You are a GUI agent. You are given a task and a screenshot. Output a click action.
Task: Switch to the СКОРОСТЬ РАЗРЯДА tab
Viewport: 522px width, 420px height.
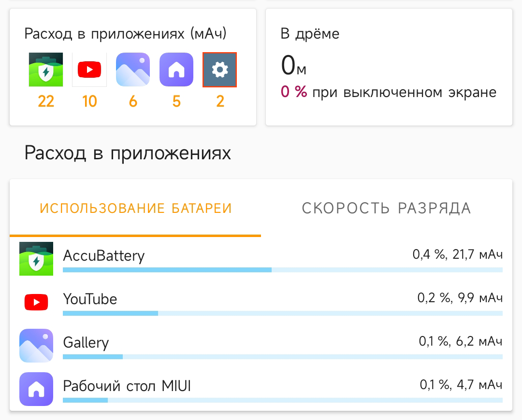click(x=386, y=208)
